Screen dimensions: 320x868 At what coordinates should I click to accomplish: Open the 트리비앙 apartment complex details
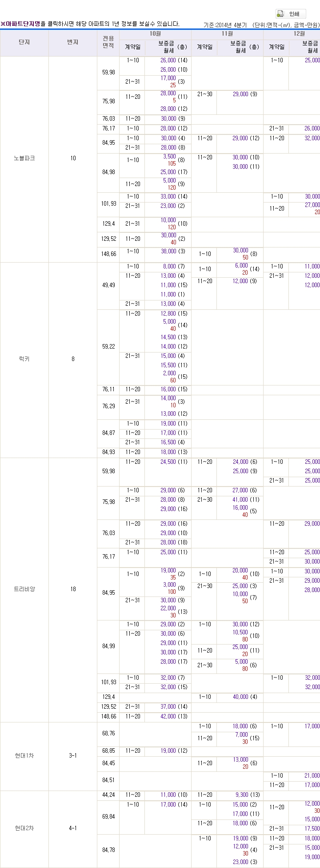coord(24,589)
